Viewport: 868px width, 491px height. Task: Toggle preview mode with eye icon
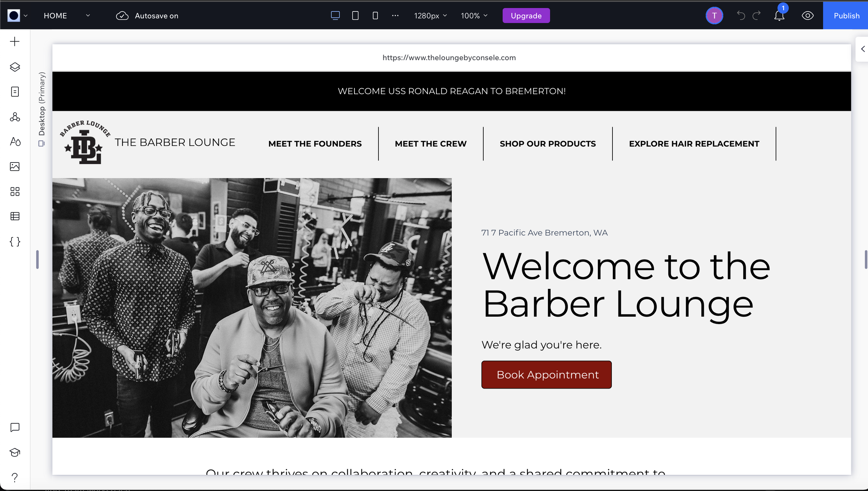pos(808,16)
